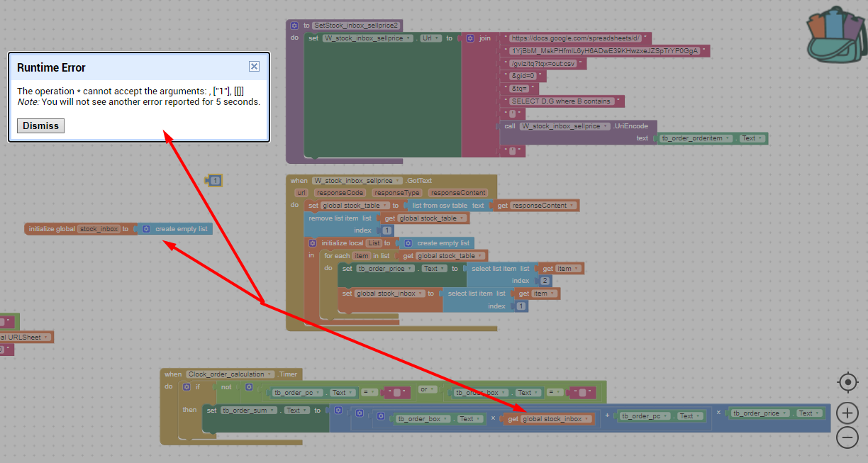Zoom out with the minus icon

(847, 438)
